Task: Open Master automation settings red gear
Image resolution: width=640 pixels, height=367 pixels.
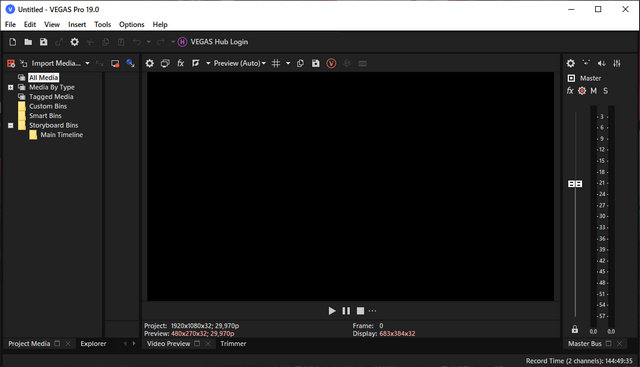Action: [x=582, y=91]
